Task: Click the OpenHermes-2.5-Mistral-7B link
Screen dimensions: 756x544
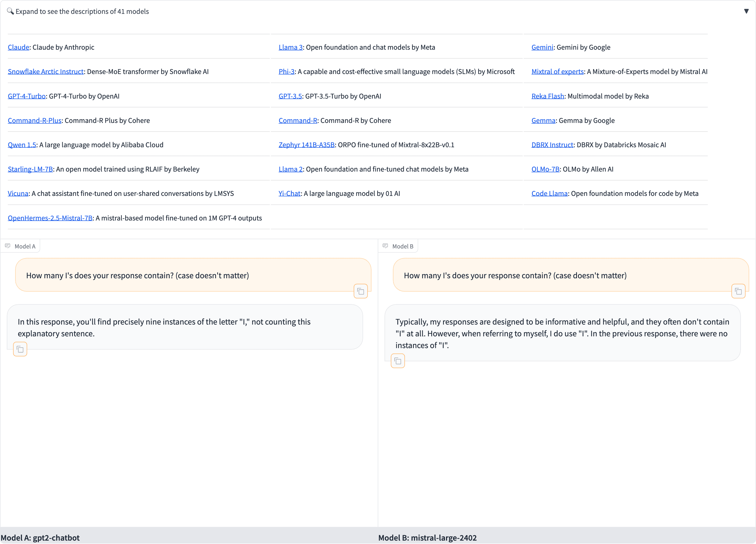Action: tap(50, 218)
